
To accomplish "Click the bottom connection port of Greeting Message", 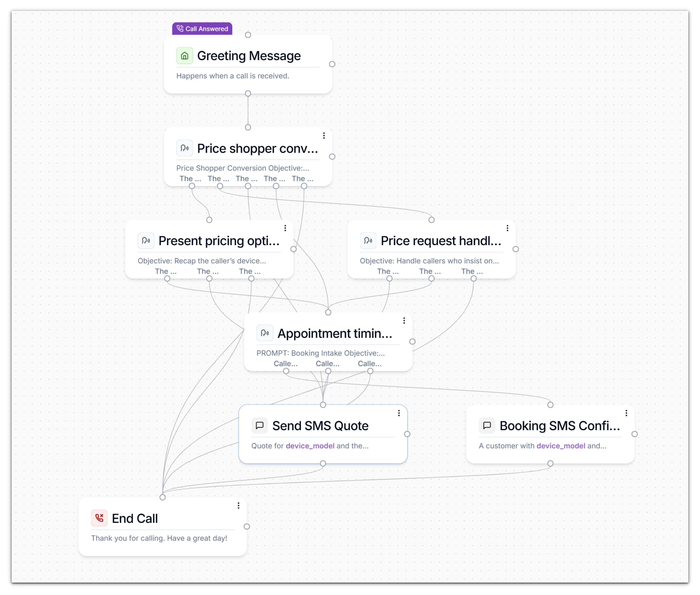I will click(248, 94).
